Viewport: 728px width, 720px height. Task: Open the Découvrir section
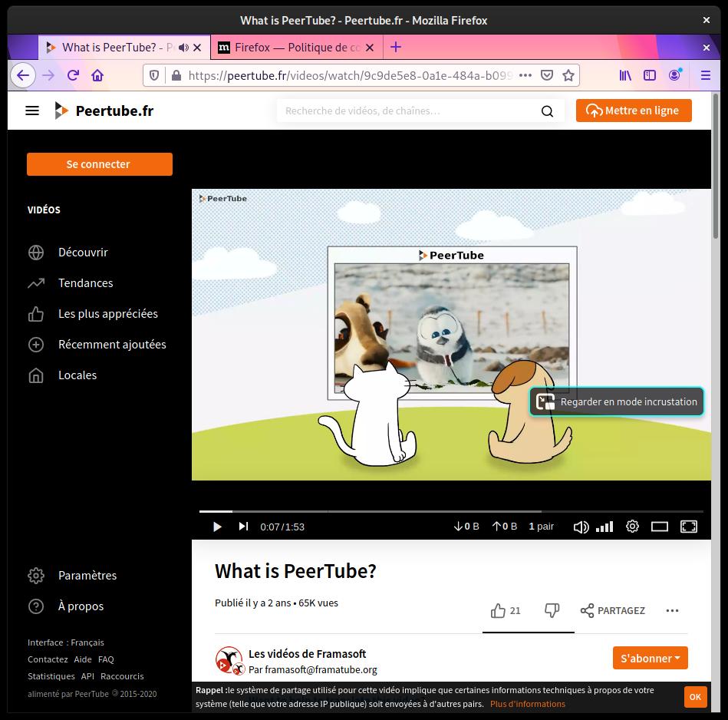click(x=68, y=253)
